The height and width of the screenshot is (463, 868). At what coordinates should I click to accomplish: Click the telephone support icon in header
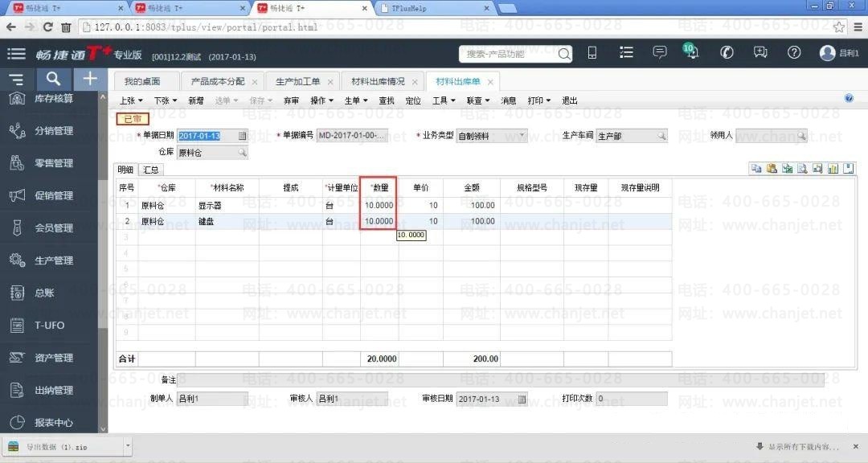click(x=727, y=52)
